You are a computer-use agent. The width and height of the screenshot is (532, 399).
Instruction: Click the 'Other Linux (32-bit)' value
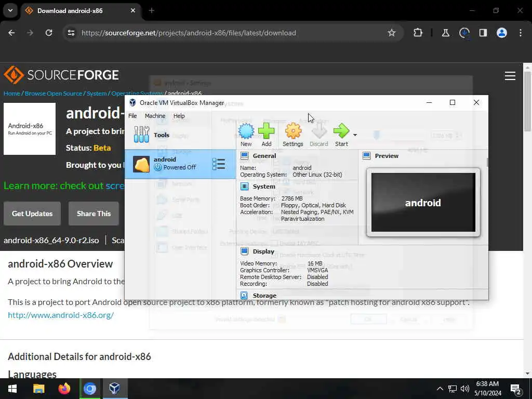click(317, 175)
